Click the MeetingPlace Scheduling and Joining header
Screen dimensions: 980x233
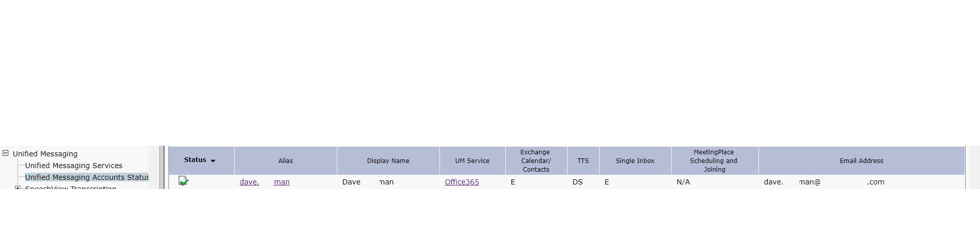pyautogui.click(x=715, y=160)
